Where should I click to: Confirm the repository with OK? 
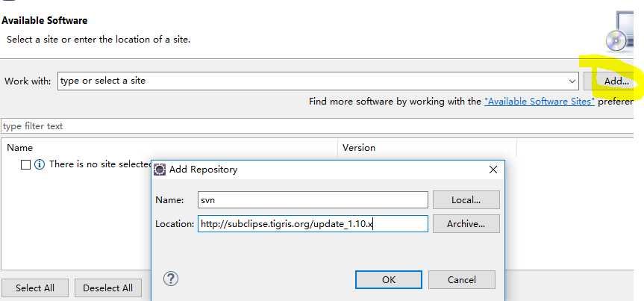[x=388, y=280]
